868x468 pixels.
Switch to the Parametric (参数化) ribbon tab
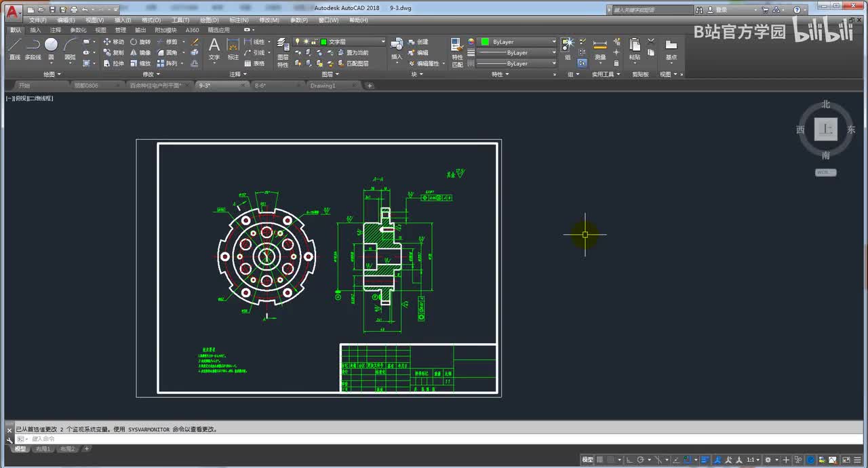click(78, 30)
